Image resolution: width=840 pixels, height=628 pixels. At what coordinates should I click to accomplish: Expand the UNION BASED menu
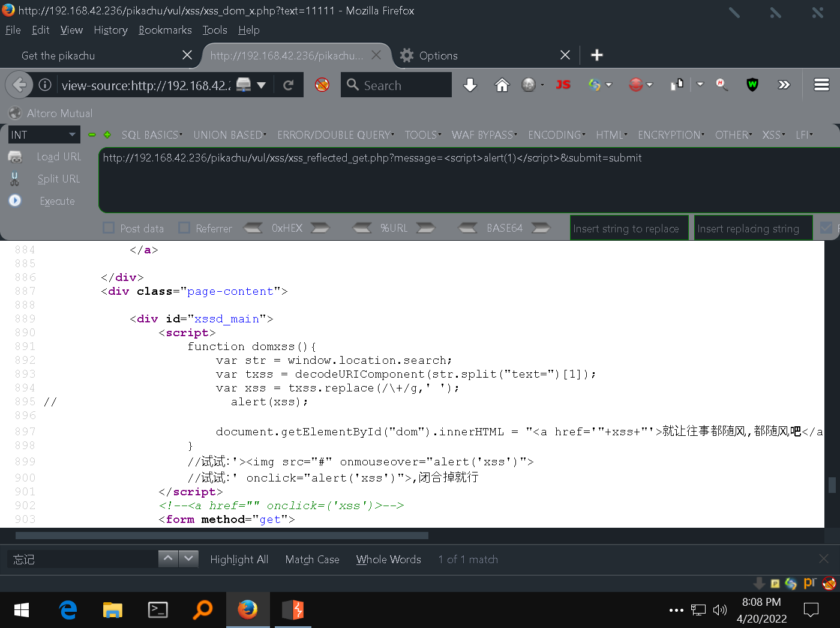coord(230,135)
